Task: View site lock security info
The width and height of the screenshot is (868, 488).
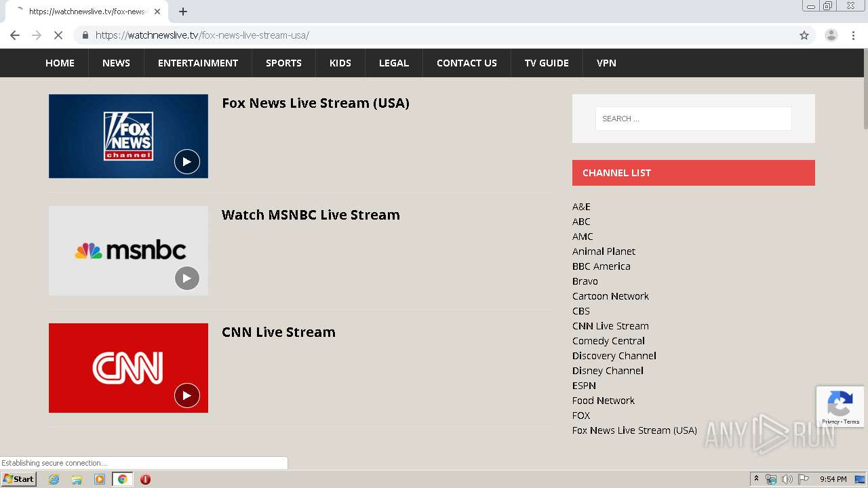Action: tap(85, 35)
